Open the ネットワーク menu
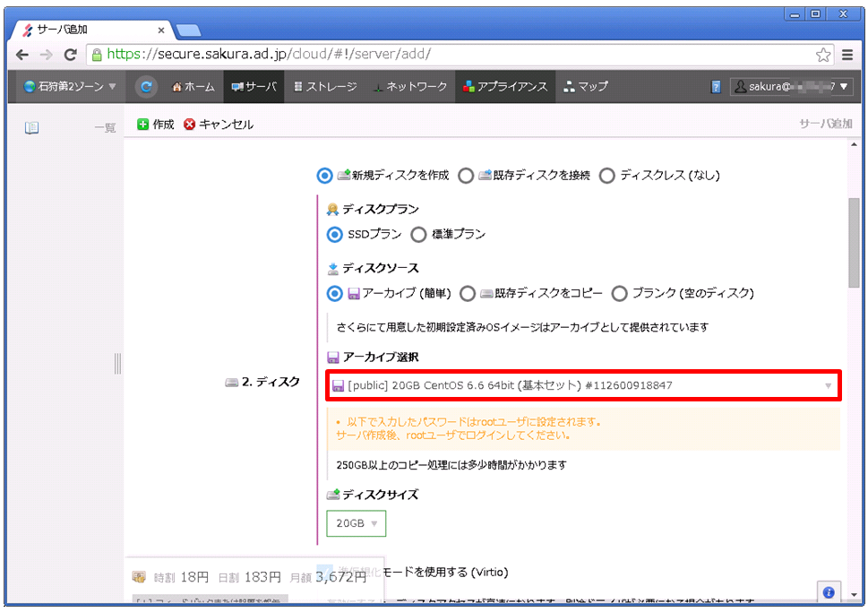 (409, 87)
